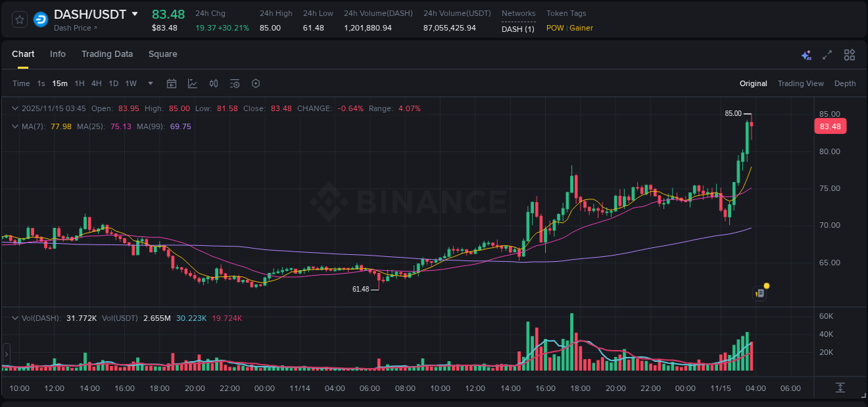Viewport: 868px width, 407px height.
Task: Open the Info tab
Action: (x=58, y=54)
